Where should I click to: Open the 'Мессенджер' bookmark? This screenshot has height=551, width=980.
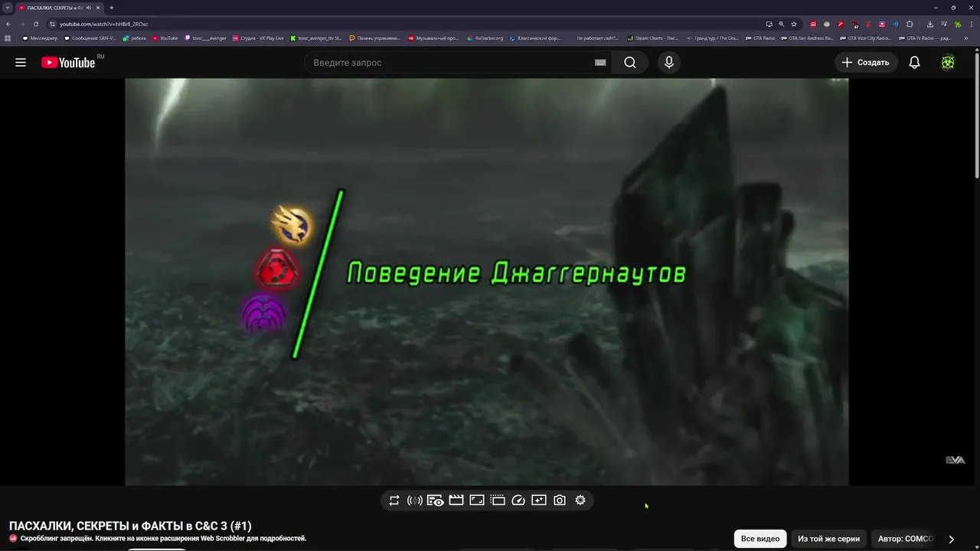[39, 37]
